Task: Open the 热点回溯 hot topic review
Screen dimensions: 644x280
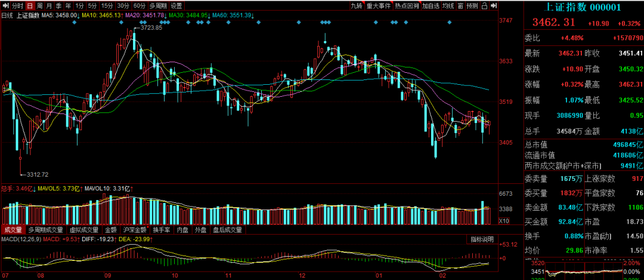Action: 407,6
